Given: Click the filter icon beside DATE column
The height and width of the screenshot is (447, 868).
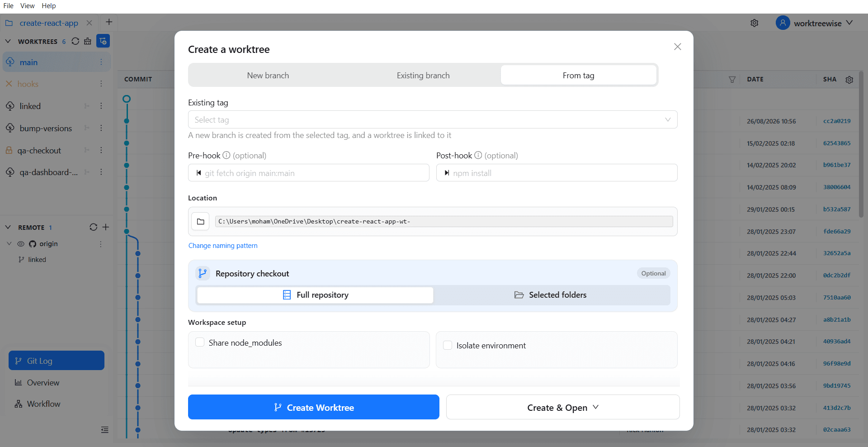Looking at the screenshot, I should coord(732,79).
